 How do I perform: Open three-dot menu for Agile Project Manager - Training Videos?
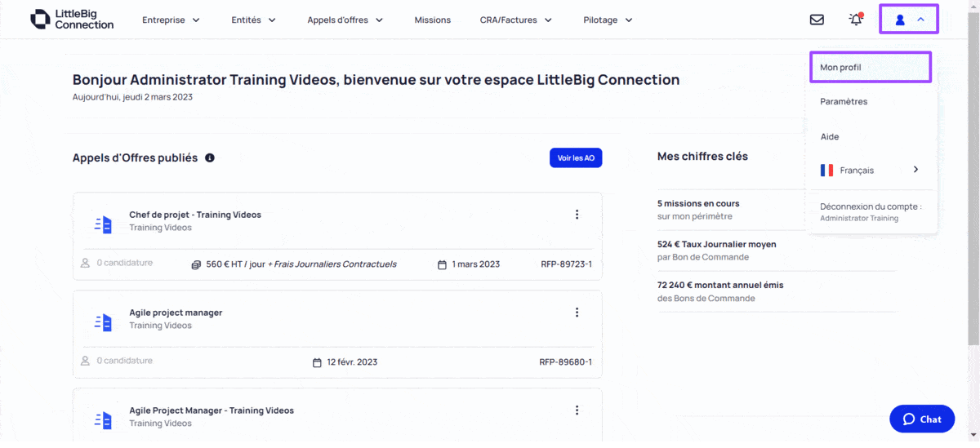click(x=577, y=410)
